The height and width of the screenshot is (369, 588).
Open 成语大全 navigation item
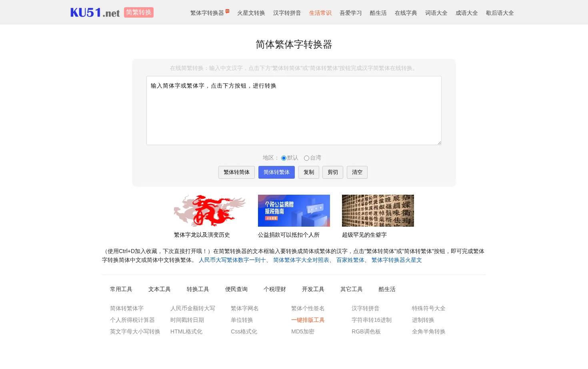467,13
